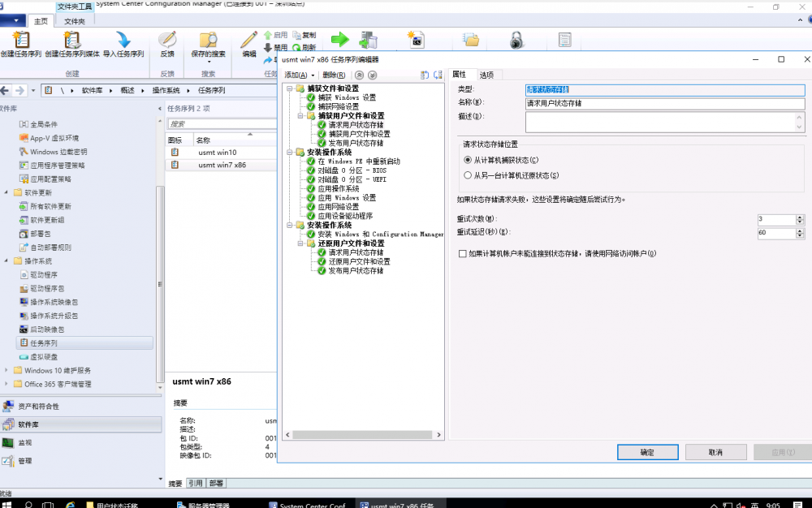Screen dimensions: 812x508
Task: Open the 主页 ribbon tab
Action: coord(41,21)
